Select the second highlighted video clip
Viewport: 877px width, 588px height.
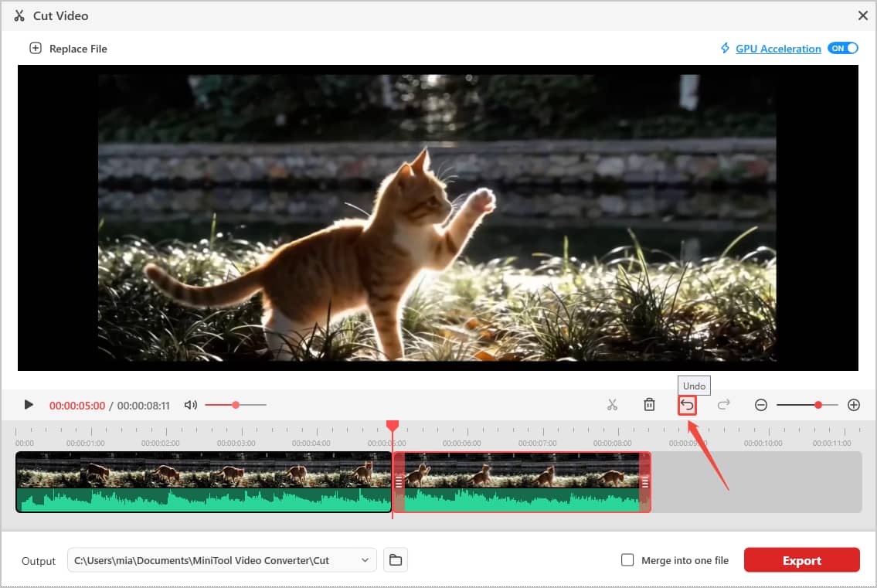[x=522, y=482]
